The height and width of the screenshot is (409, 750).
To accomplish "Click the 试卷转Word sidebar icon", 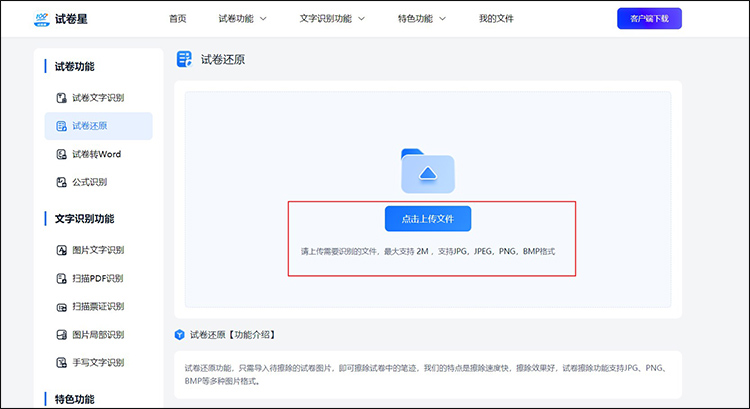I will click(62, 154).
